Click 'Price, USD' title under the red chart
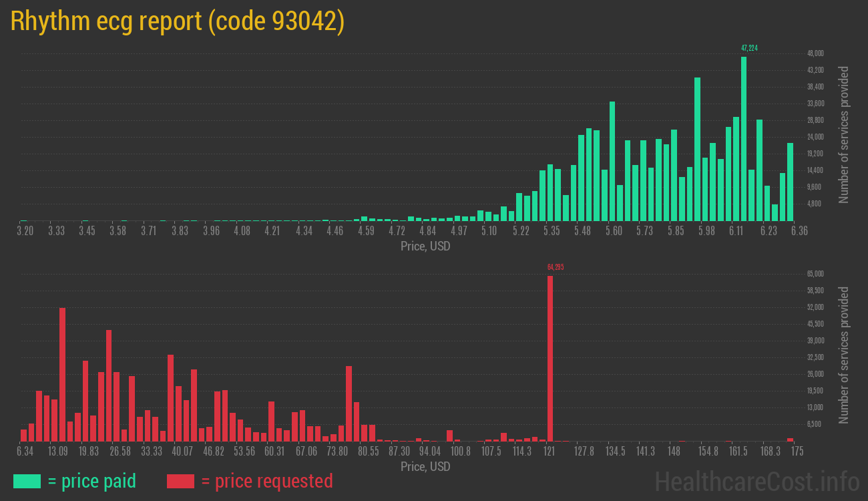Image resolution: width=868 pixels, height=501 pixels. [x=425, y=466]
